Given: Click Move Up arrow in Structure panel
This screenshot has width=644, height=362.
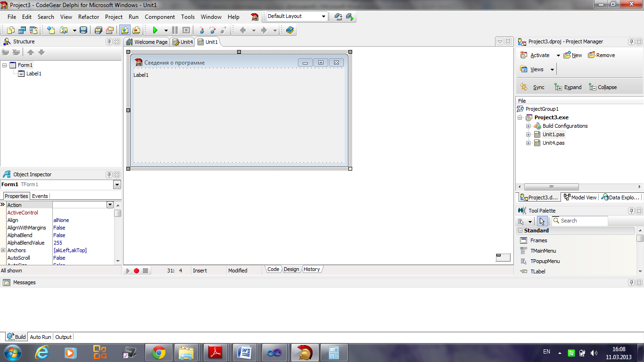Looking at the screenshot, I should (x=31, y=52).
